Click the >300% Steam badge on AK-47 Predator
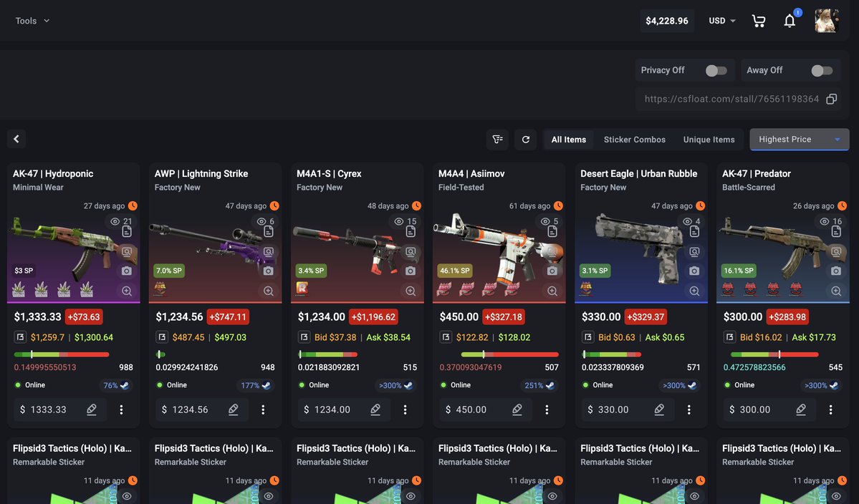Viewport: 859px width, 504px height. (x=820, y=385)
